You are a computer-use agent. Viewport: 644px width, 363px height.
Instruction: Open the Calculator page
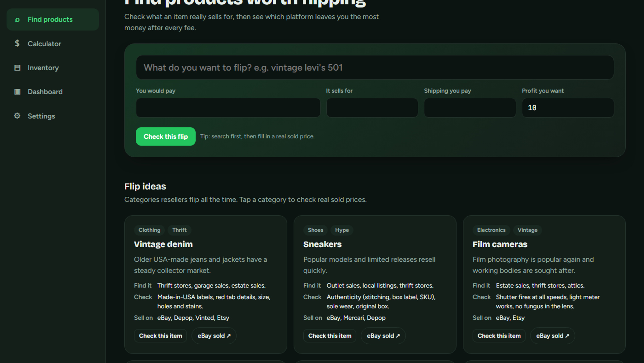point(53,44)
